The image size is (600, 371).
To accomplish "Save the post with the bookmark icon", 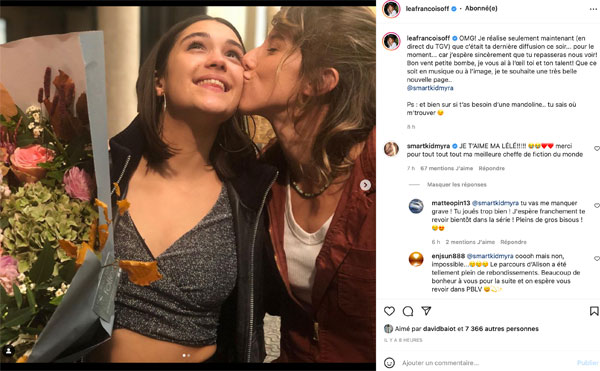I will tap(594, 311).
